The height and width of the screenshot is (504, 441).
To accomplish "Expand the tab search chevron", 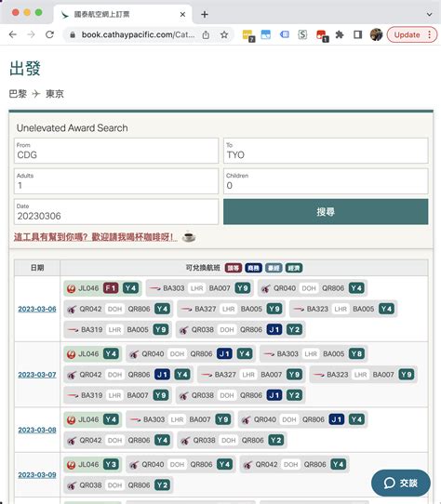I will 430,15.
